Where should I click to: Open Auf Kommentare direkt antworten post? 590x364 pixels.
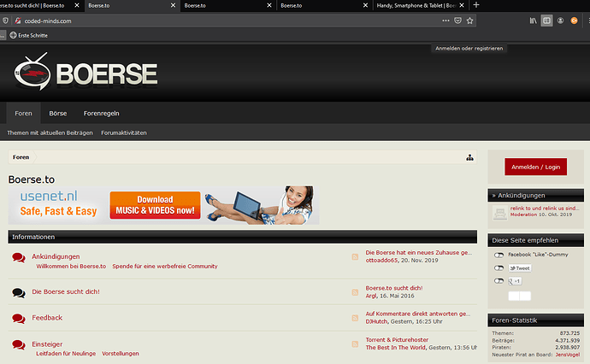point(417,314)
